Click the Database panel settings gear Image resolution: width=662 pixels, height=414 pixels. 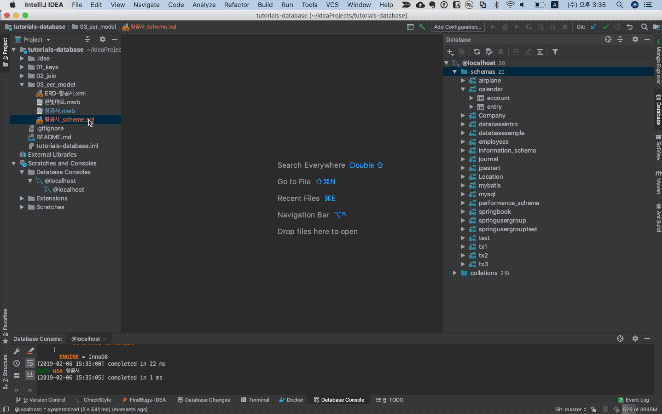click(x=635, y=39)
